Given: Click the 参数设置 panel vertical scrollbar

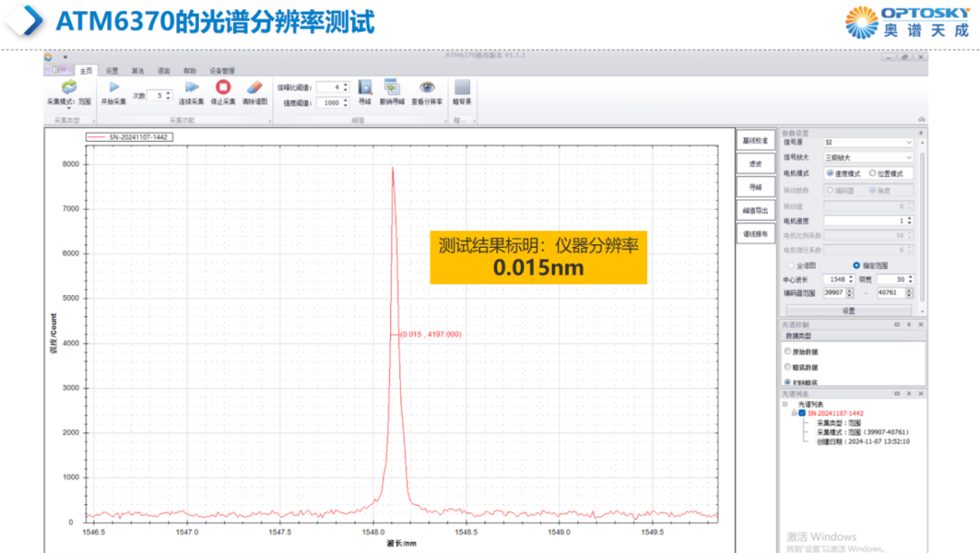Looking at the screenshot, I should click(922, 225).
